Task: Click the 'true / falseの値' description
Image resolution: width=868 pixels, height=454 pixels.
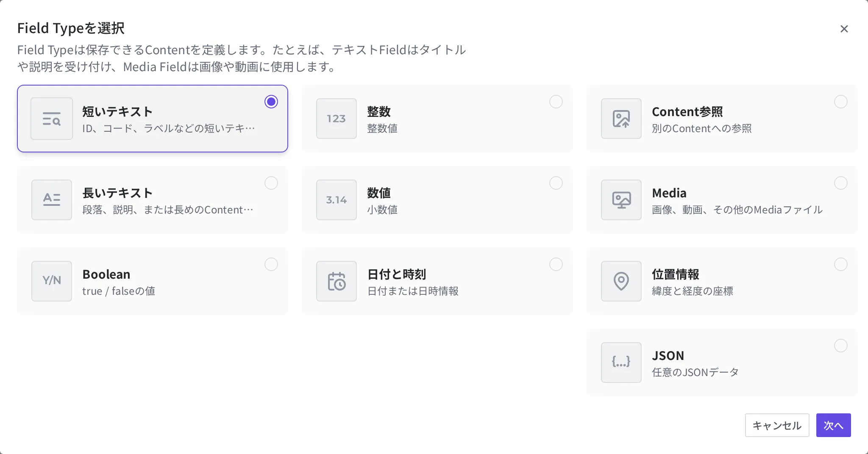Action: tap(119, 291)
